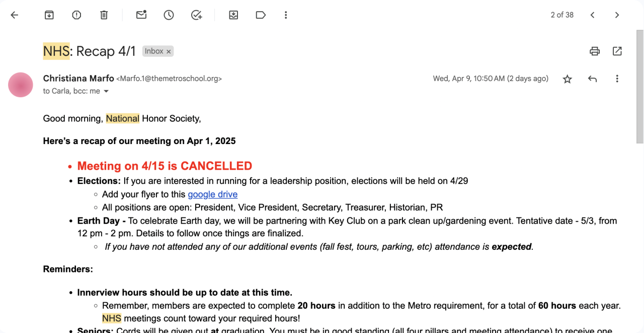
Task: Open email in a new window
Action: (617, 51)
